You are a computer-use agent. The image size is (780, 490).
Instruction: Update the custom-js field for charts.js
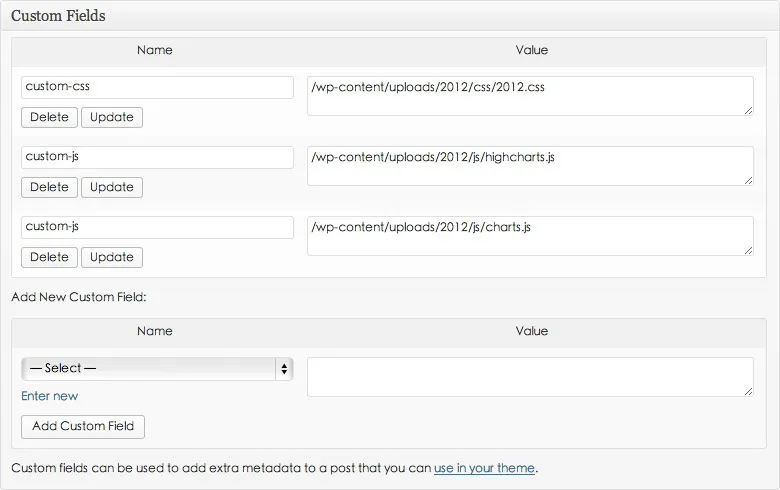pyautogui.click(x=112, y=257)
